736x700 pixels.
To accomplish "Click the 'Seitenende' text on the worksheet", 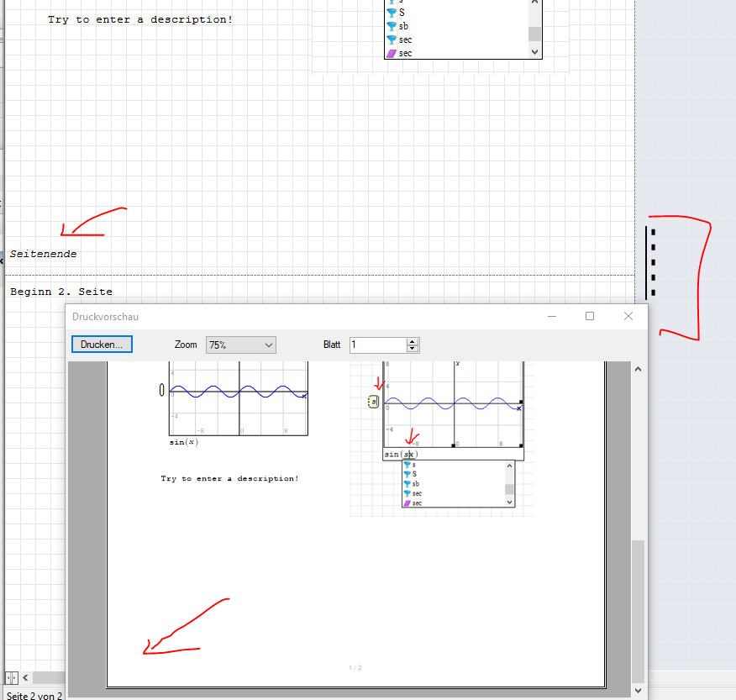I will click(44, 254).
